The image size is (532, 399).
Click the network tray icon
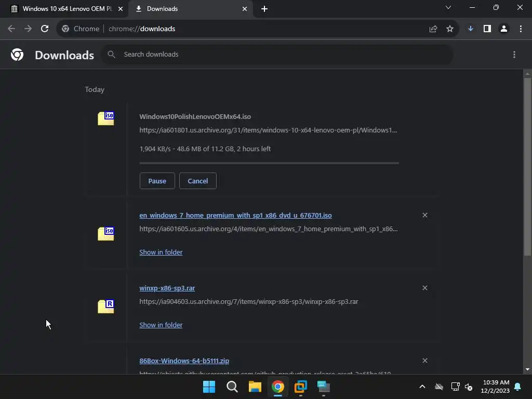pyautogui.click(x=455, y=387)
